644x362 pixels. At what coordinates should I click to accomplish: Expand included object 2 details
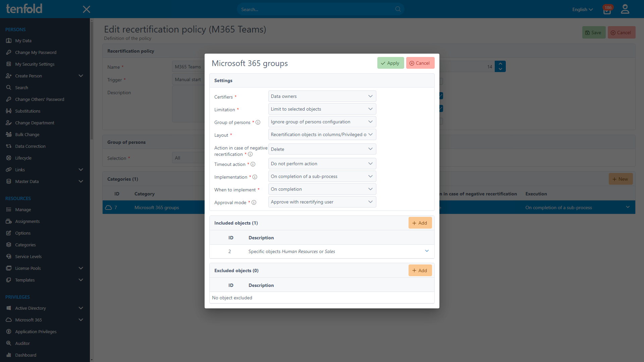[427, 251]
